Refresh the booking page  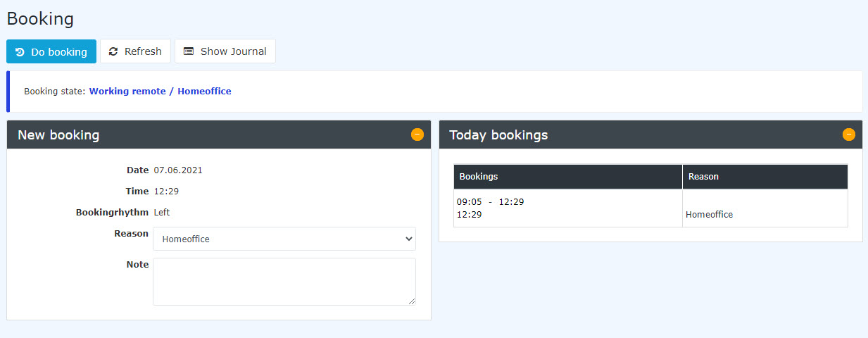135,51
